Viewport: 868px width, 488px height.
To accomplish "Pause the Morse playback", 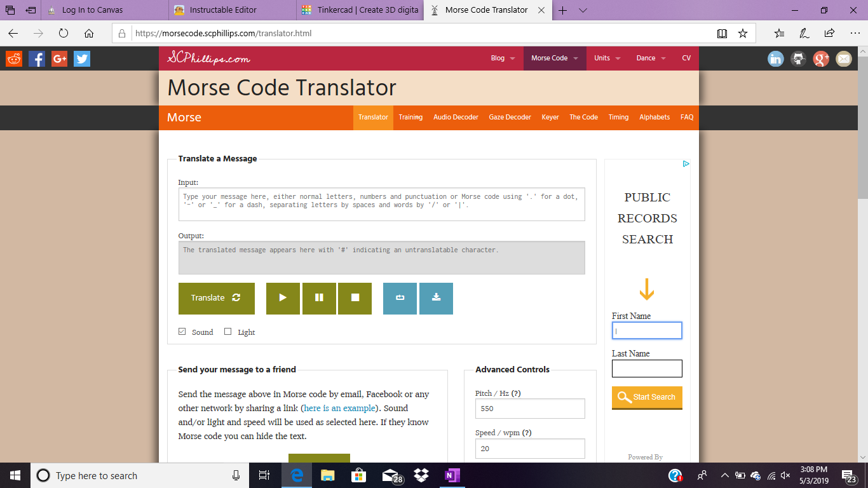I will click(318, 298).
